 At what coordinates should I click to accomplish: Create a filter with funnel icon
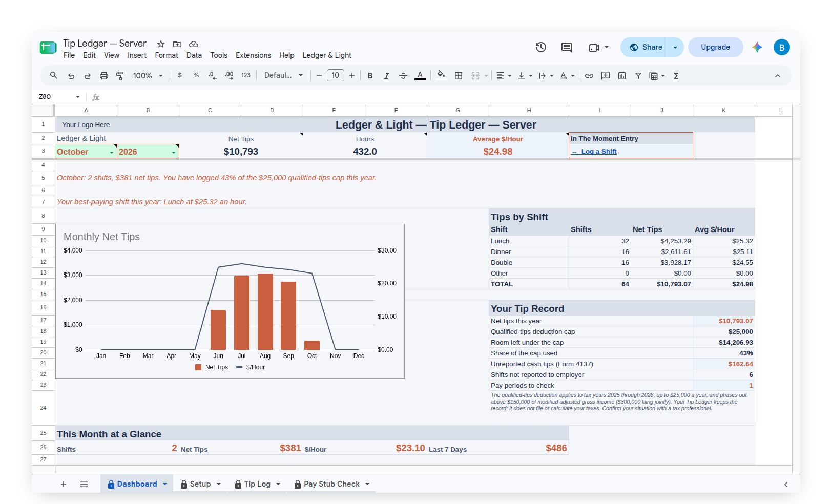coord(638,76)
